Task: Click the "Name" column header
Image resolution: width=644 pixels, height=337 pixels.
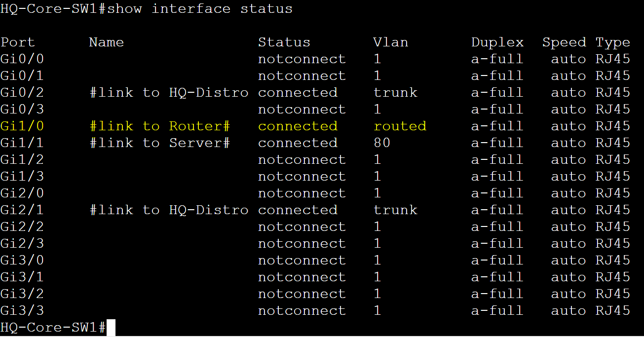Action: coord(106,42)
